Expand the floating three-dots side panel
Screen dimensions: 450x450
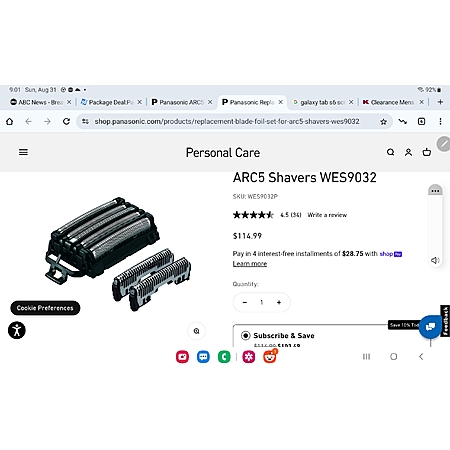[x=435, y=191]
